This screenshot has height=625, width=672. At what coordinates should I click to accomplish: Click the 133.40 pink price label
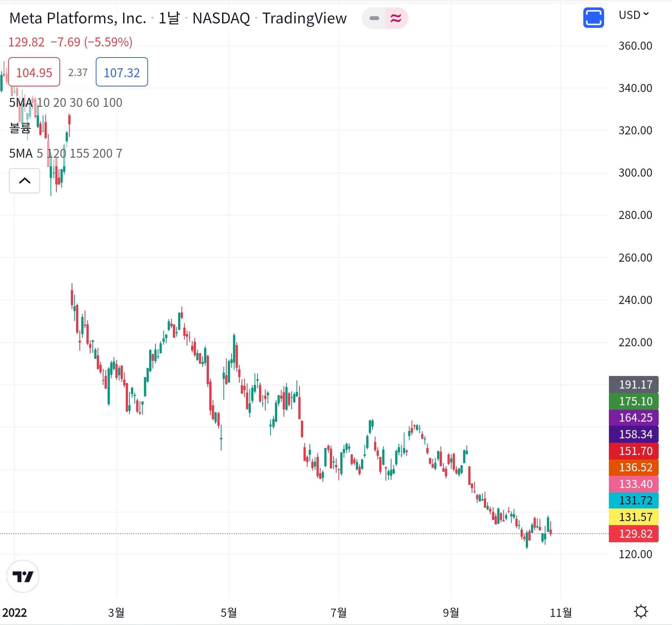634,484
